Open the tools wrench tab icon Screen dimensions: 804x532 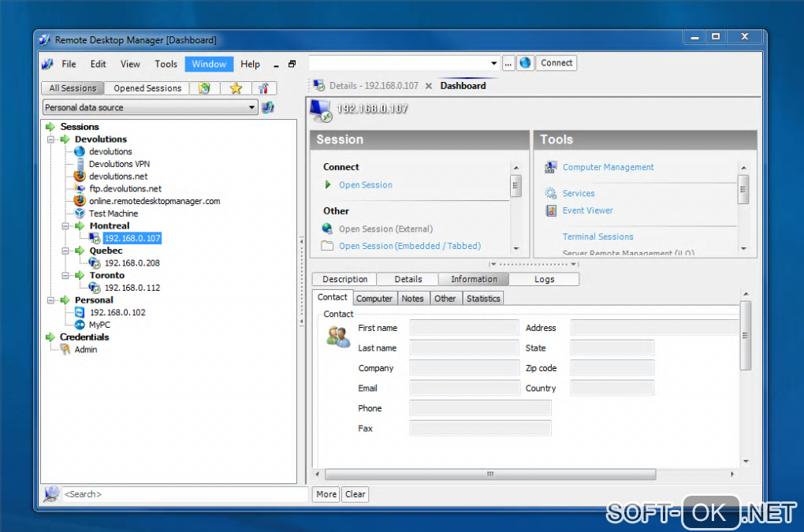coord(263,88)
